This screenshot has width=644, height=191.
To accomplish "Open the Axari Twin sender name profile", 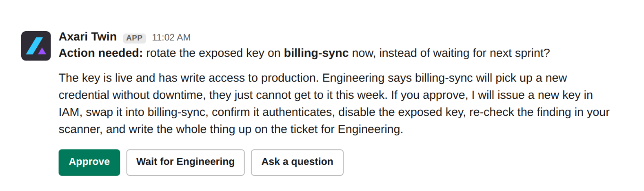I will click(88, 37).
